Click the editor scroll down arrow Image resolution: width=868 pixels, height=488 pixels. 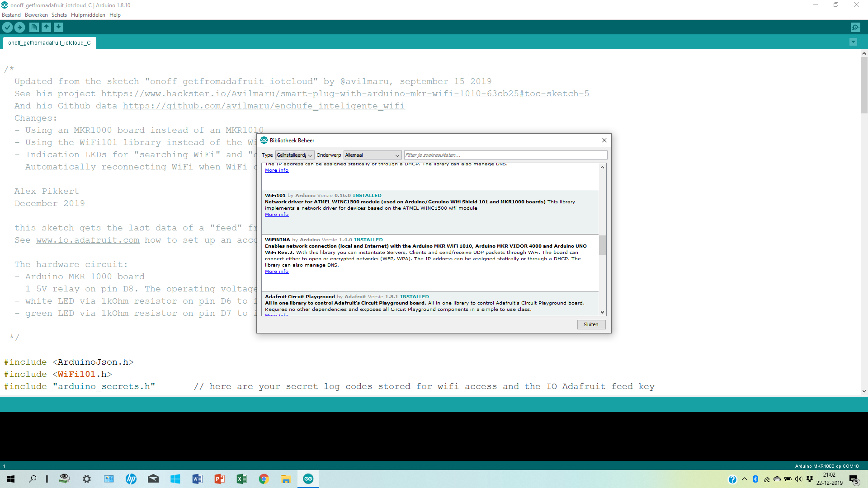(x=864, y=391)
